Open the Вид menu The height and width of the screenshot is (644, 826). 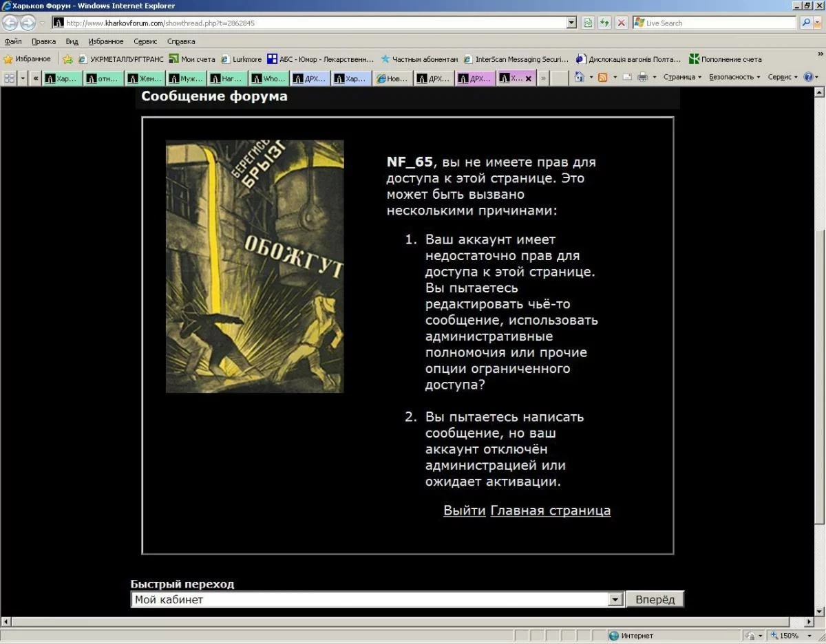(72, 41)
